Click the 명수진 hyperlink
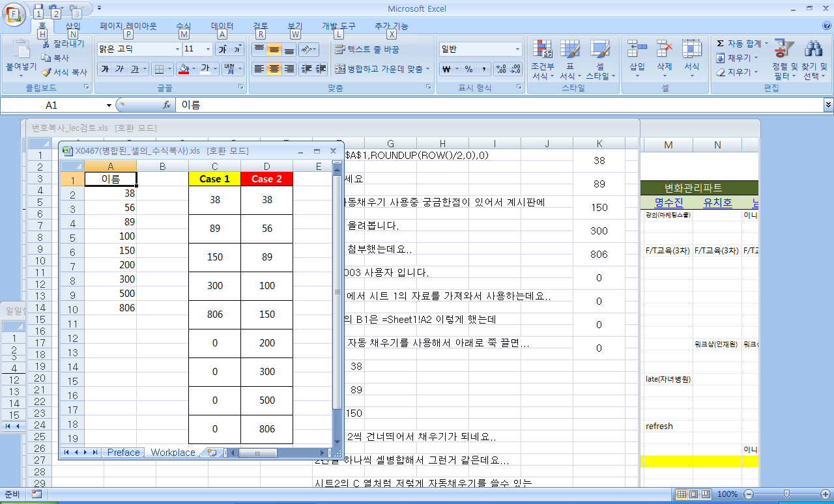This screenshot has width=834, height=504. click(x=669, y=203)
